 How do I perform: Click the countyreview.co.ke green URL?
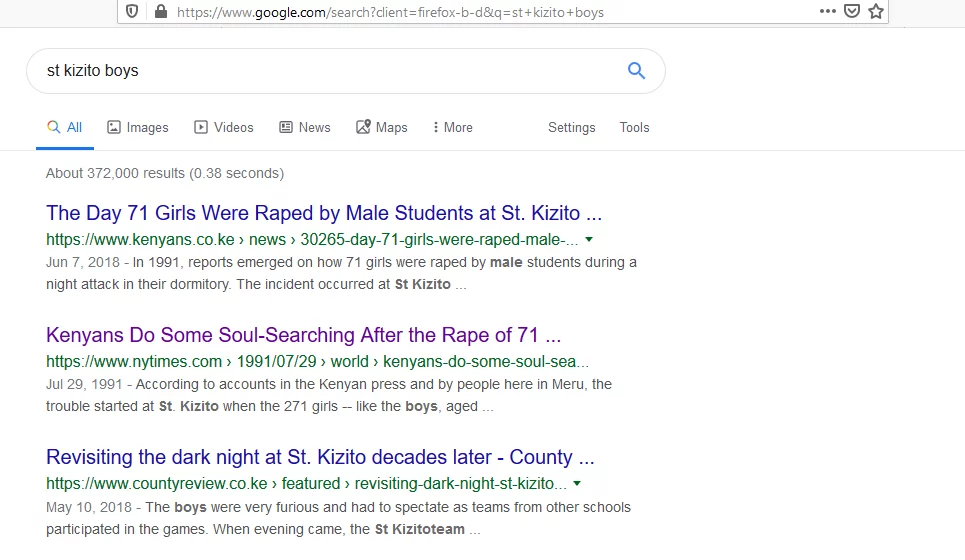tap(306, 484)
